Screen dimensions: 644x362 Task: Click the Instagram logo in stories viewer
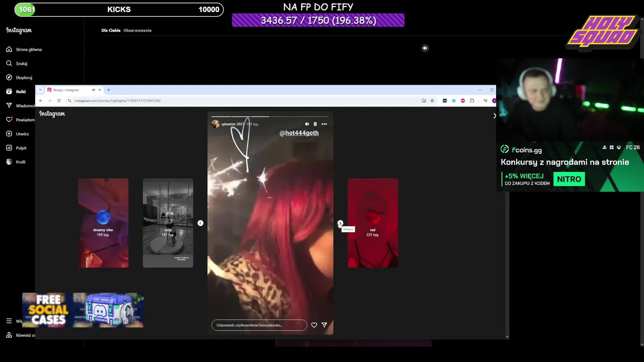click(52, 114)
